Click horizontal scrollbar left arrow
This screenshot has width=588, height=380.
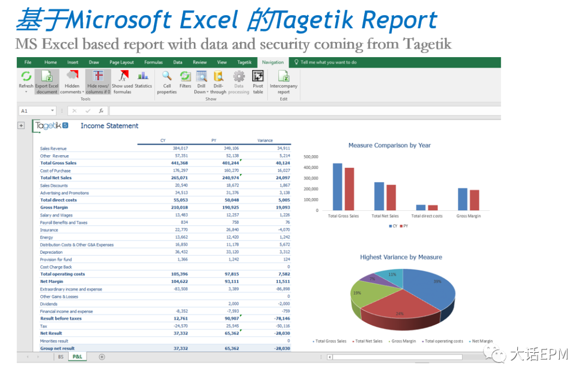(x=329, y=357)
